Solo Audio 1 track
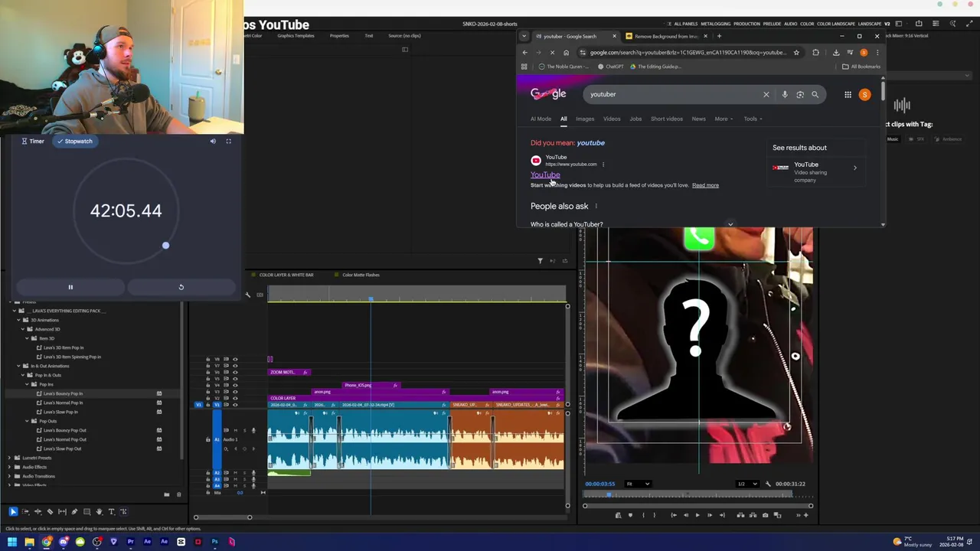The height and width of the screenshot is (551, 980). click(245, 430)
